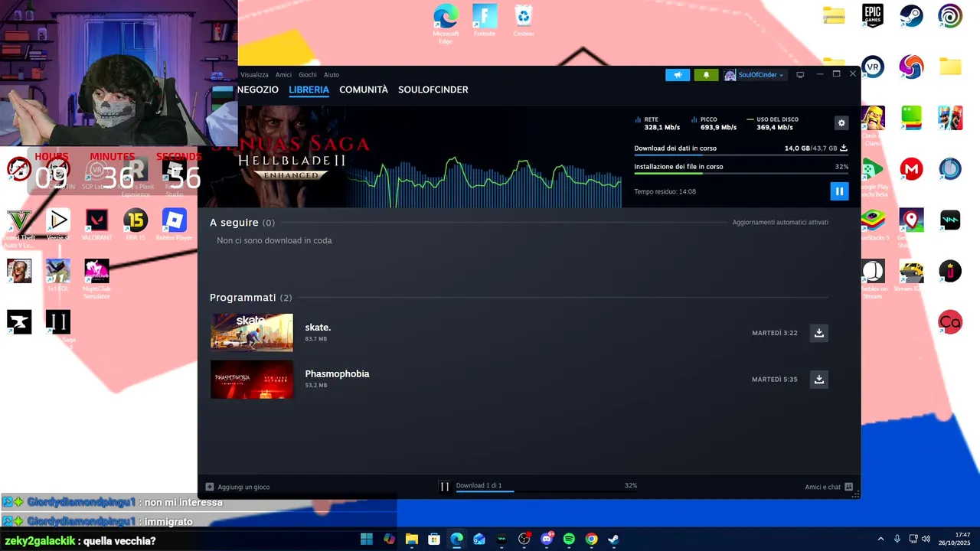Open the Phasmophobia game thumbnail
The image size is (980, 551).
click(x=252, y=380)
